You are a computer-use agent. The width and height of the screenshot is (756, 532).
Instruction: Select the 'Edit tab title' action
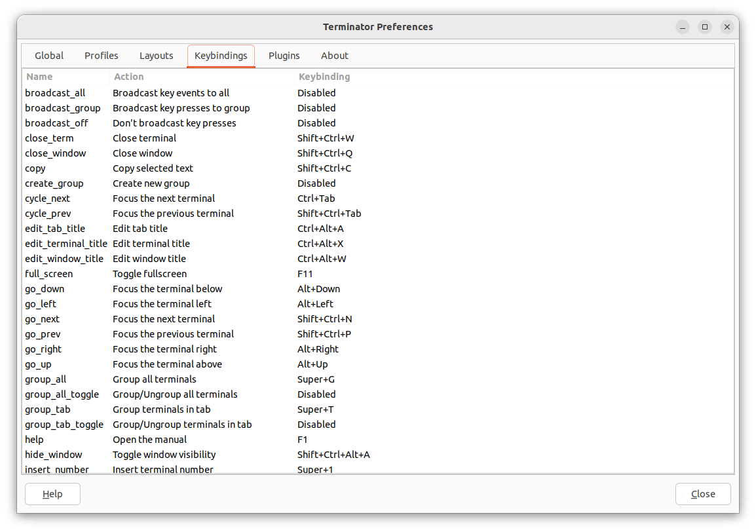pos(140,229)
